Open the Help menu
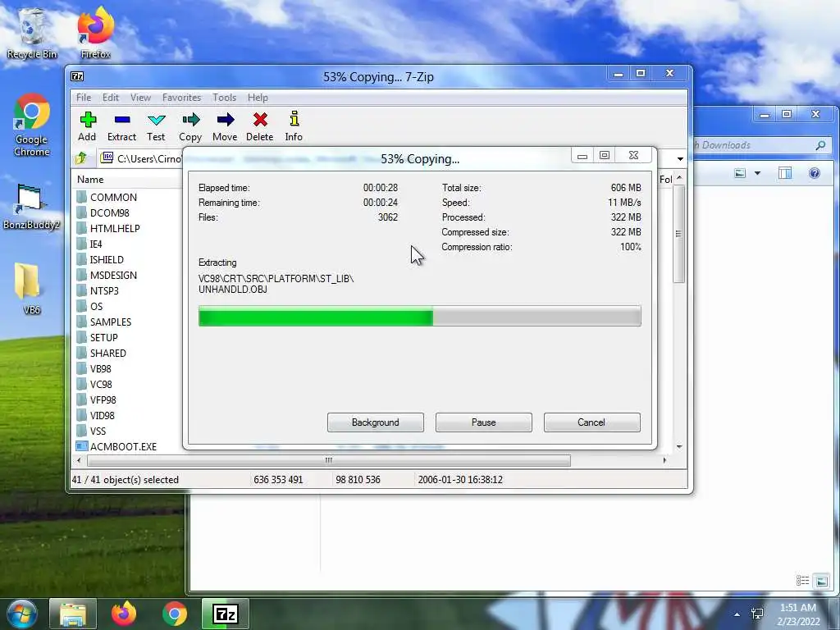 (x=258, y=98)
